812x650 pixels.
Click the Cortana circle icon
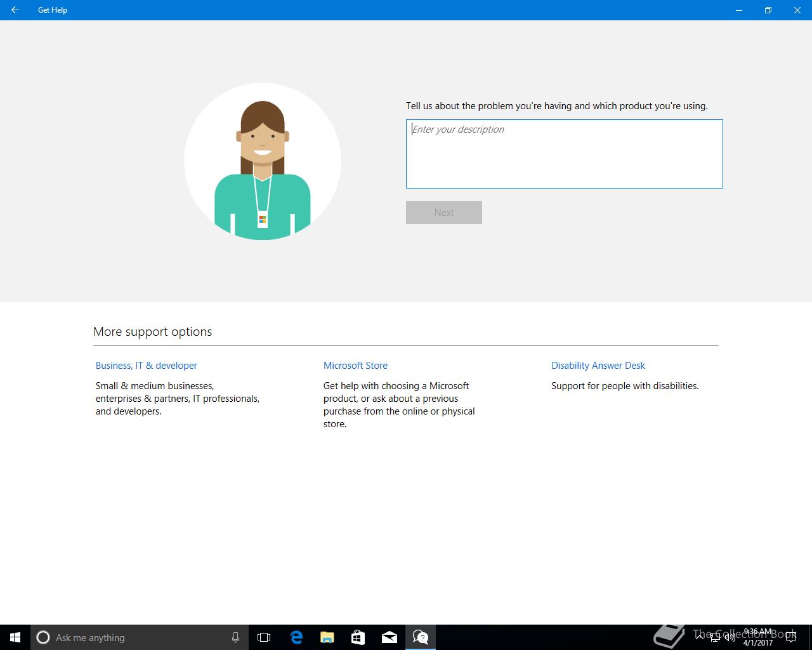[43, 637]
